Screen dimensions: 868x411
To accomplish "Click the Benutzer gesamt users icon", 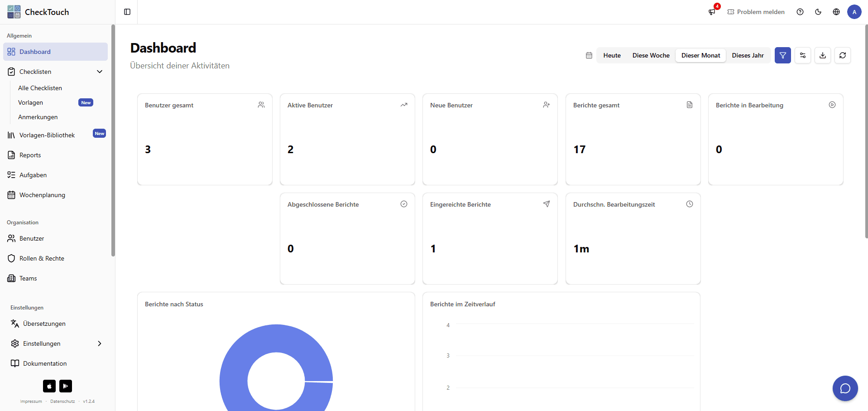I will (x=261, y=105).
